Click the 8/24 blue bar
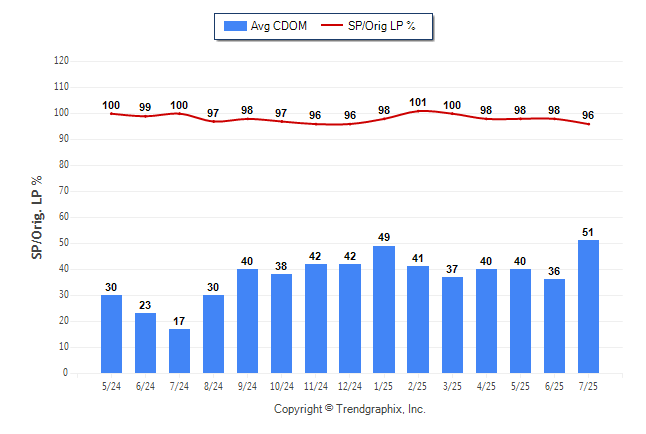The image size is (646, 434). point(213,334)
